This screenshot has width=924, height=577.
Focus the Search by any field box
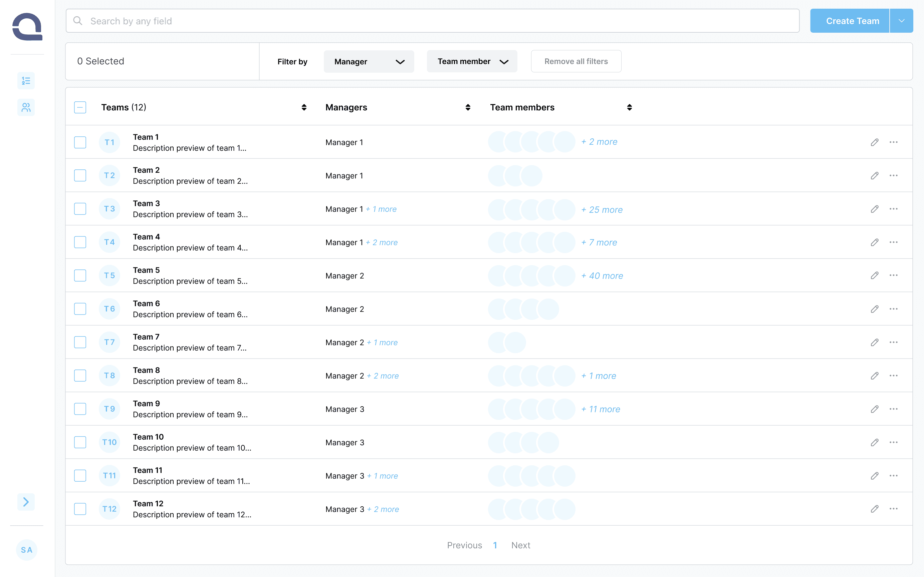click(432, 21)
